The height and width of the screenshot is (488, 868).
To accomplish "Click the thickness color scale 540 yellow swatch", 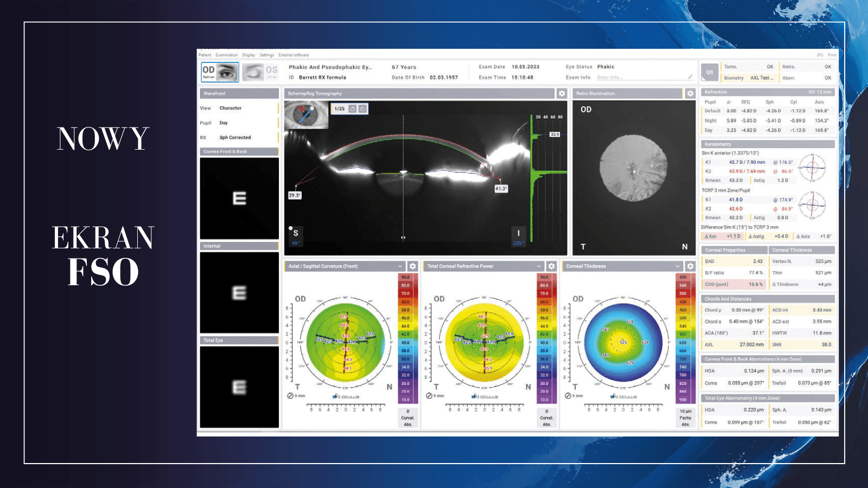I will click(x=683, y=326).
